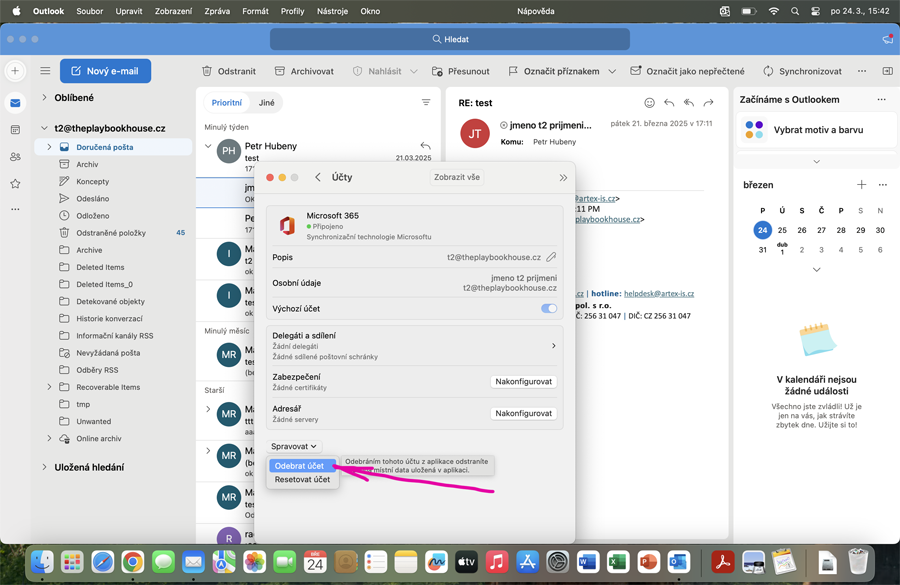Screen dimensions: 900x585
Task: Choose Resetovat účet from the menu
Action: 302,480
